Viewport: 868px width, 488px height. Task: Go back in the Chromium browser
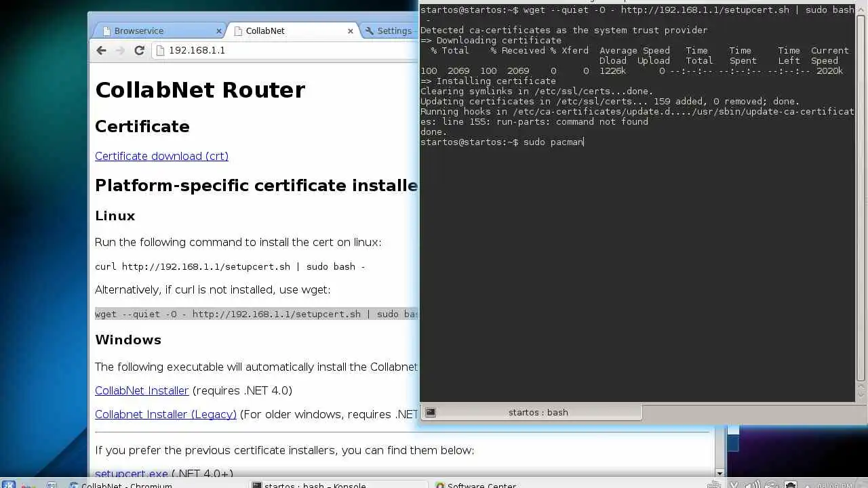pos(101,50)
